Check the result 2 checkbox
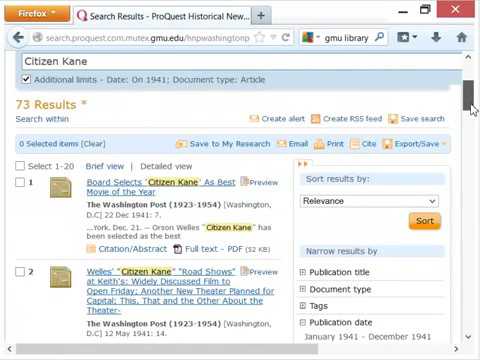 (20, 271)
